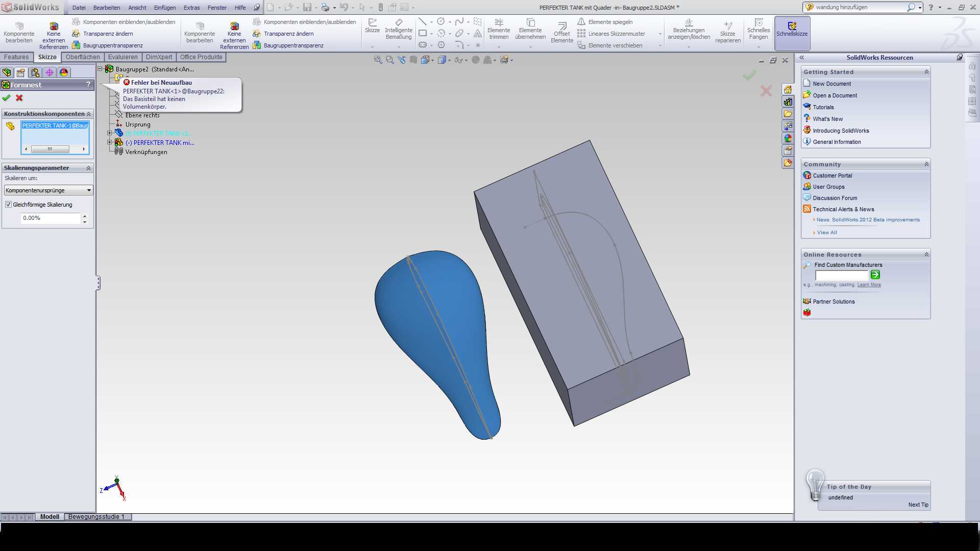980x551 pixels.
Task: Click Elemente übernehmen tool
Action: (530, 29)
